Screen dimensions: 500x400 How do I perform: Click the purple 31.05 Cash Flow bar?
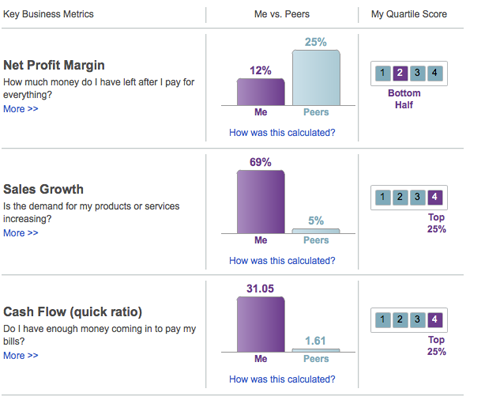[x=261, y=324]
